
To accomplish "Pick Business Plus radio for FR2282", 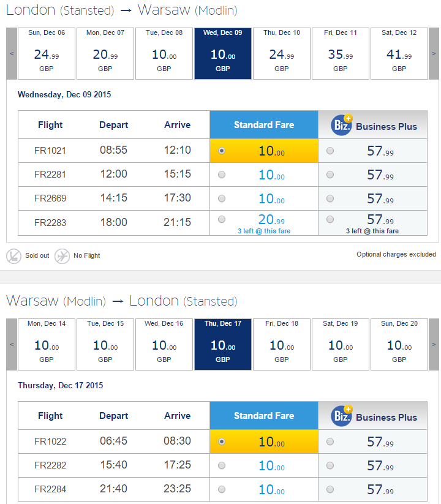I will click(330, 465).
